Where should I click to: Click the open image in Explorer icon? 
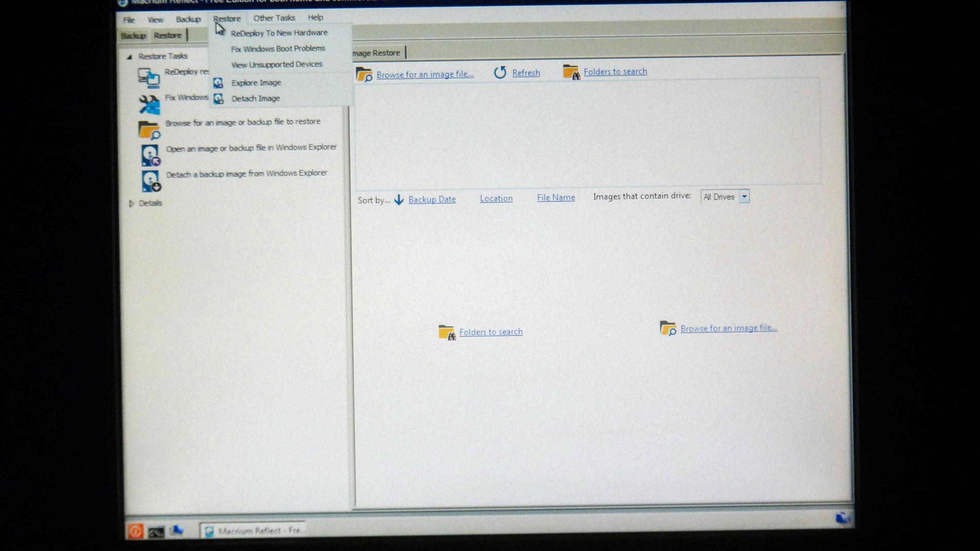151,156
